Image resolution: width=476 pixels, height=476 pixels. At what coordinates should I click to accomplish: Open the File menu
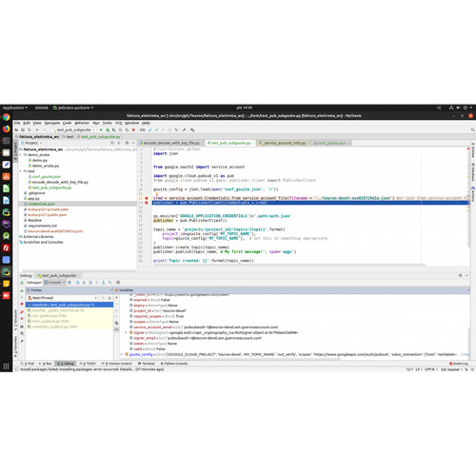click(x=17, y=123)
